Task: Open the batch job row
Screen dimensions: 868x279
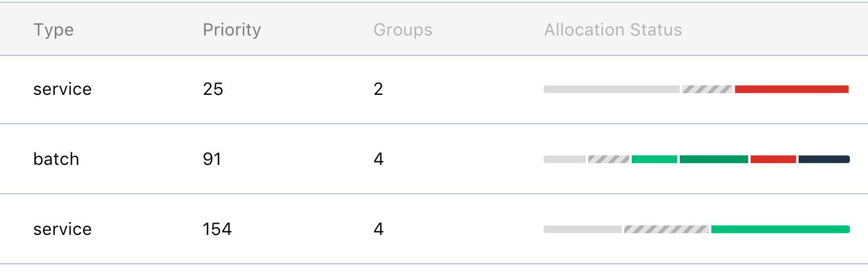Action: click(x=434, y=159)
